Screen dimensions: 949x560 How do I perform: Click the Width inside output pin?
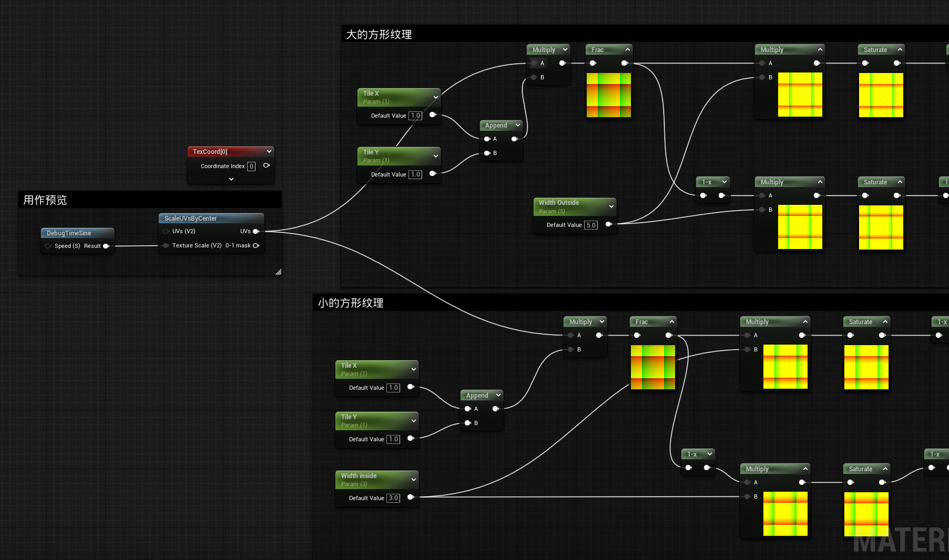click(411, 497)
